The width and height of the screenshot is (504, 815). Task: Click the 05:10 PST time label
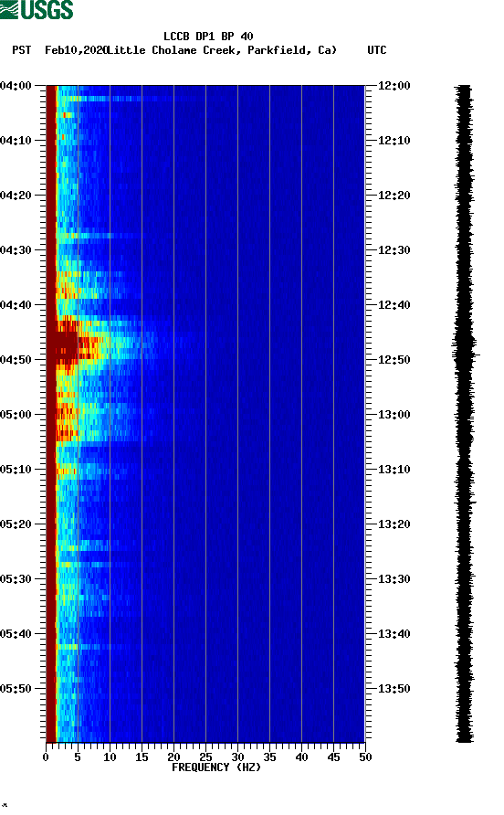(x=16, y=470)
